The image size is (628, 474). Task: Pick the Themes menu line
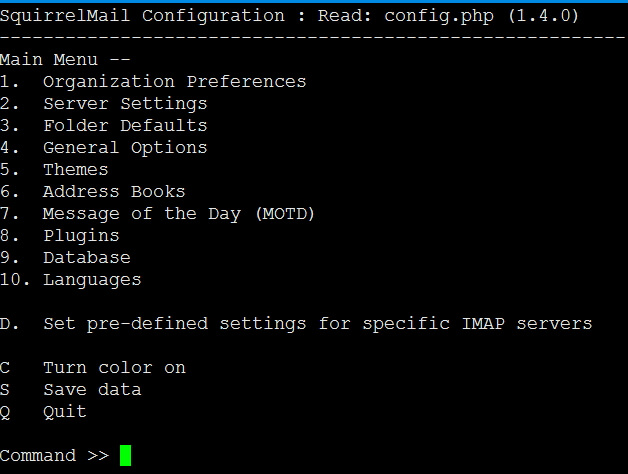(75, 170)
